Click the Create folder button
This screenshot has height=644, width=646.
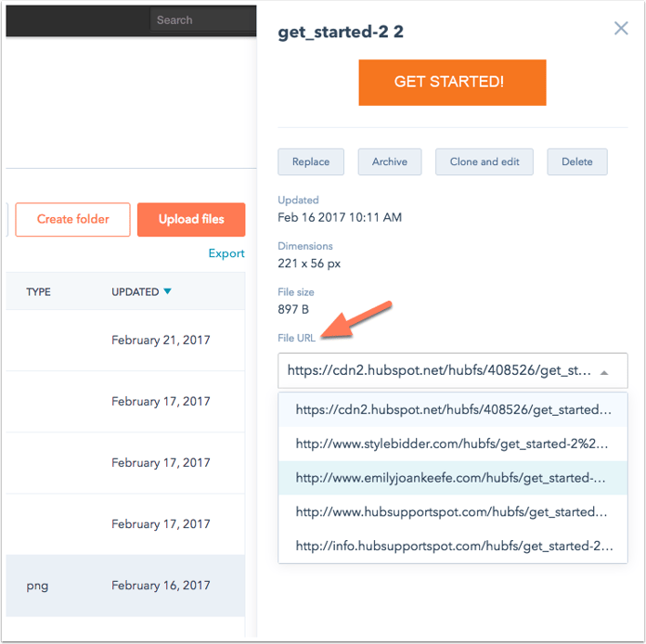73,219
